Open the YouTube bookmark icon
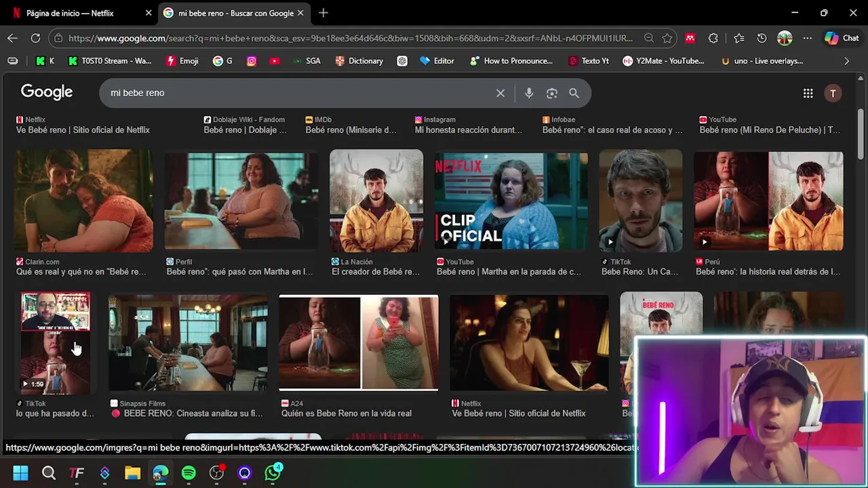The width and height of the screenshot is (868, 488). (274, 61)
